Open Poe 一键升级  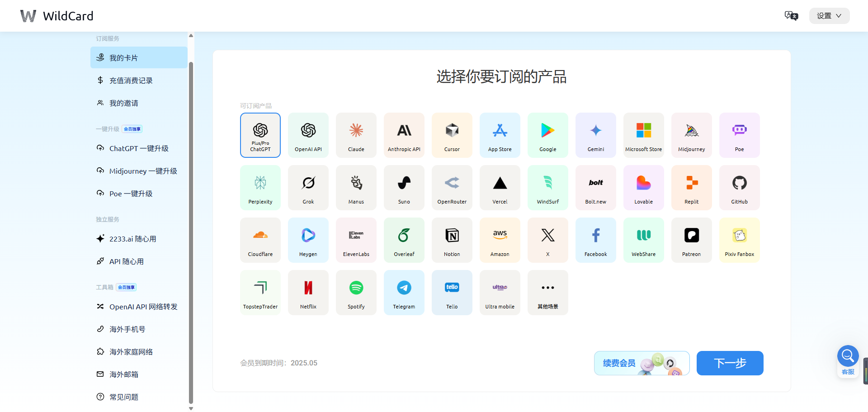pos(139,193)
